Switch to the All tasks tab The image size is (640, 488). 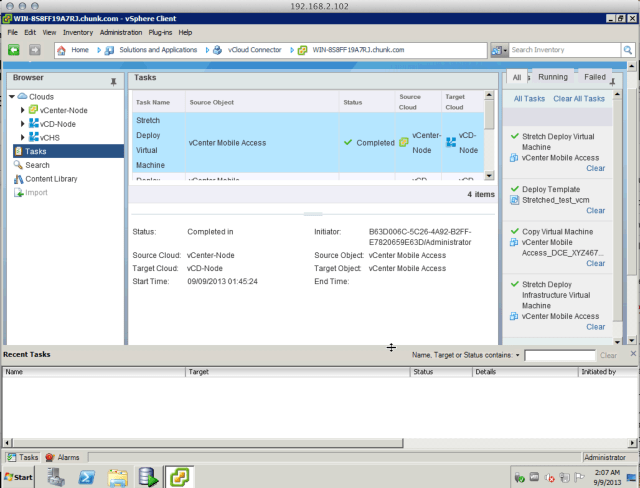(x=517, y=78)
